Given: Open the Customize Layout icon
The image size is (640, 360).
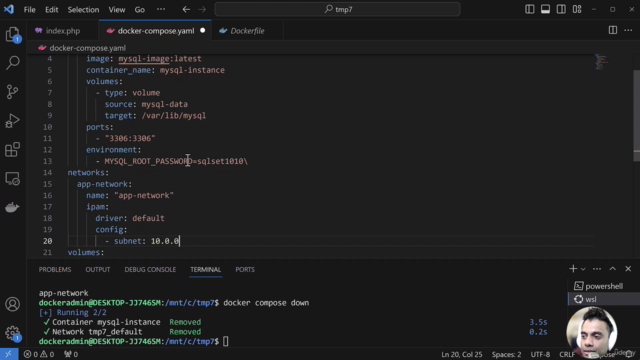Looking at the screenshot, I should pyautogui.click(x=577, y=9).
